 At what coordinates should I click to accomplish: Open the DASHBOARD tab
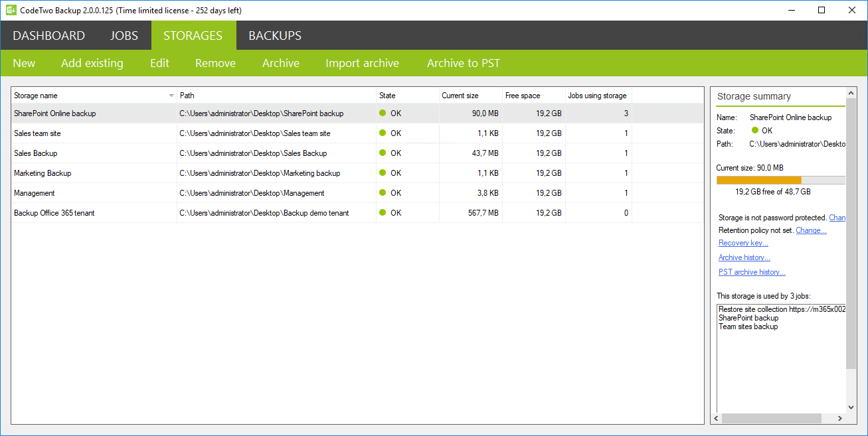[x=49, y=36]
